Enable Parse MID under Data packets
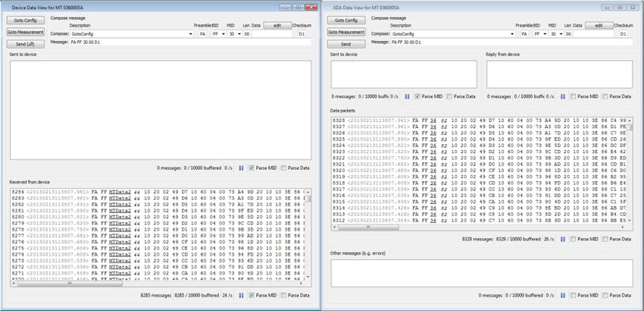 point(573,239)
